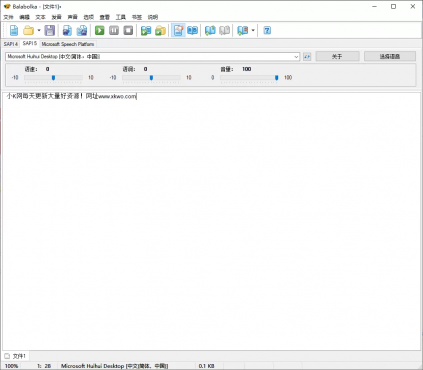423x370 pixels.
Task: Click the book-with-green-plus bookmark icon
Action: 210,31
